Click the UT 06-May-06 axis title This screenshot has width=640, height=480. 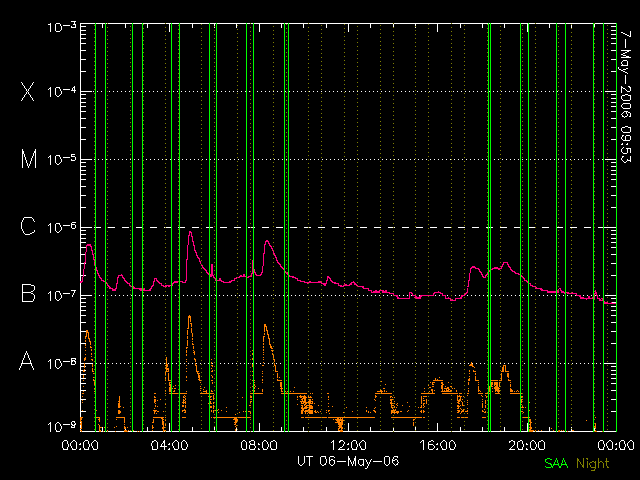click(348, 461)
